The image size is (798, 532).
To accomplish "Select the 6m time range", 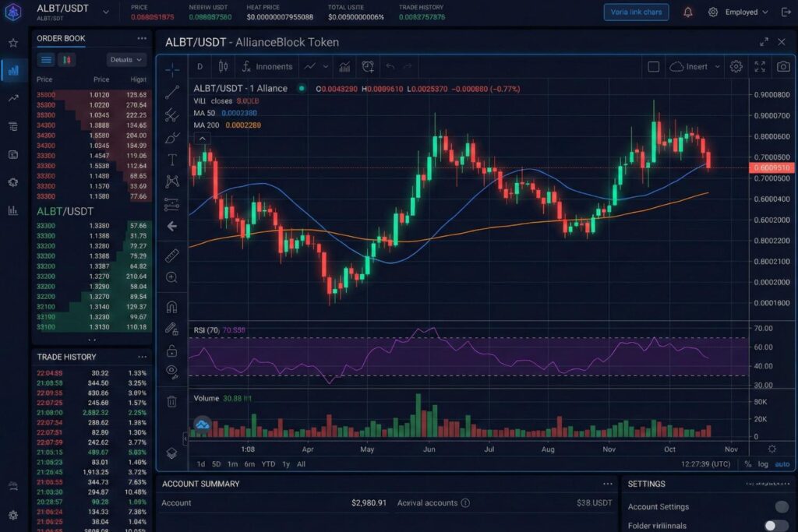I will coord(249,464).
